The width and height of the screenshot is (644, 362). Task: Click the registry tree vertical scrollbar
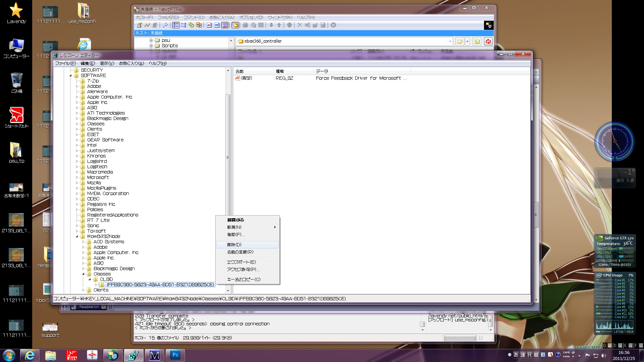click(228, 158)
